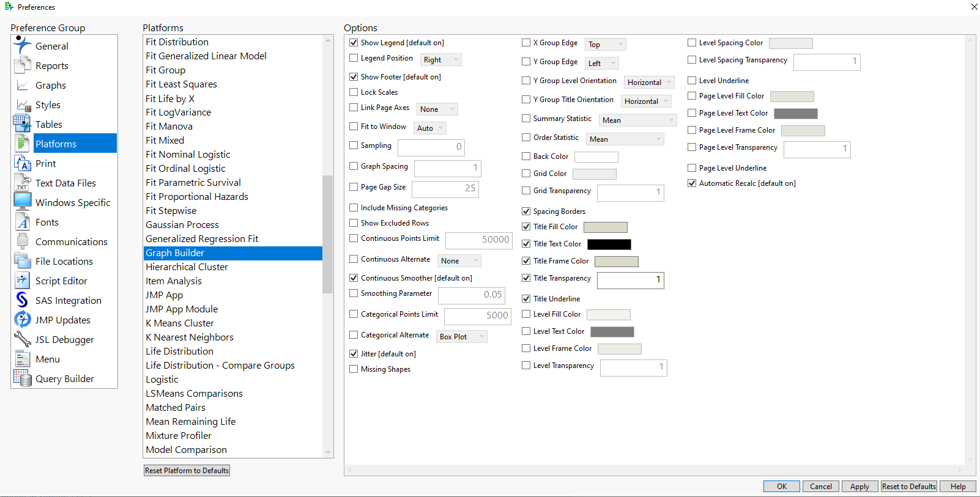Click the Page Gap Size field

click(445, 189)
